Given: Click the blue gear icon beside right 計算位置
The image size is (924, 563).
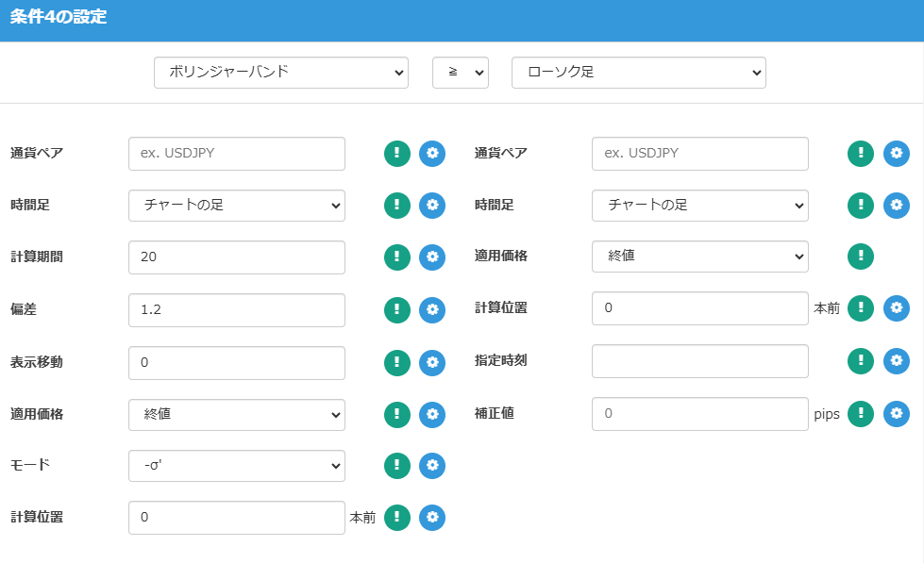Looking at the screenshot, I should [897, 308].
